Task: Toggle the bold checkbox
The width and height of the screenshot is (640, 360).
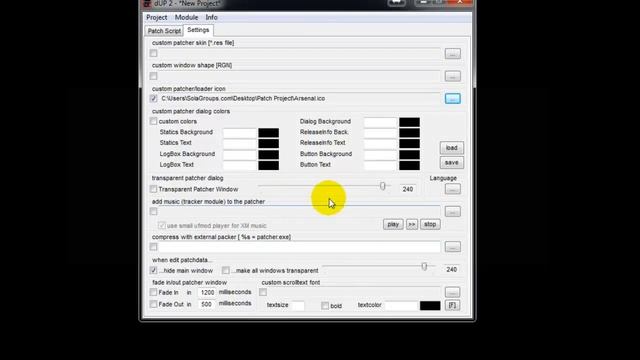Action: click(325, 306)
